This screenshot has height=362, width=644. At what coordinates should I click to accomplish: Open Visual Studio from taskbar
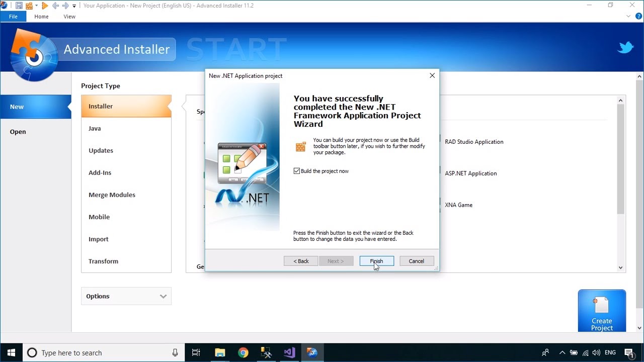click(x=289, y=352)
